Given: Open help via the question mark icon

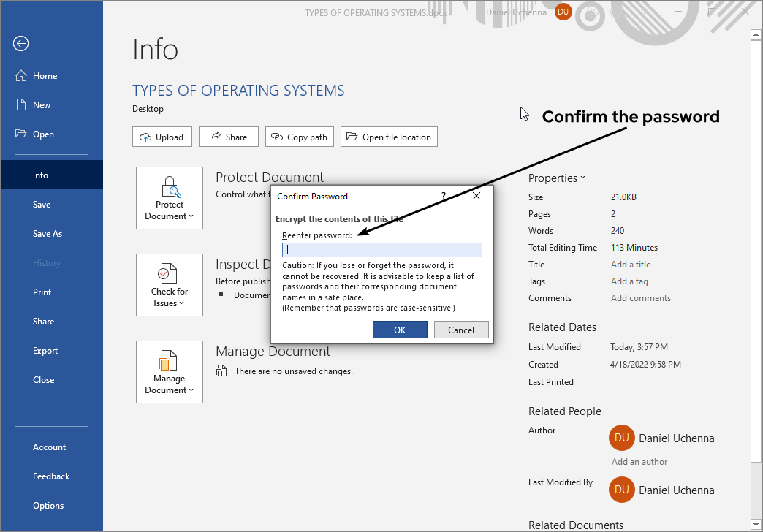Looking at the screenshot, I should click(x=443, y=197).
